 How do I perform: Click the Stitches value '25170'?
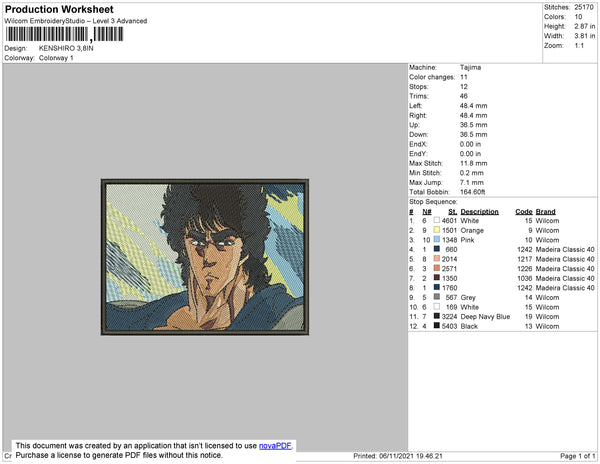pos(584,7)
